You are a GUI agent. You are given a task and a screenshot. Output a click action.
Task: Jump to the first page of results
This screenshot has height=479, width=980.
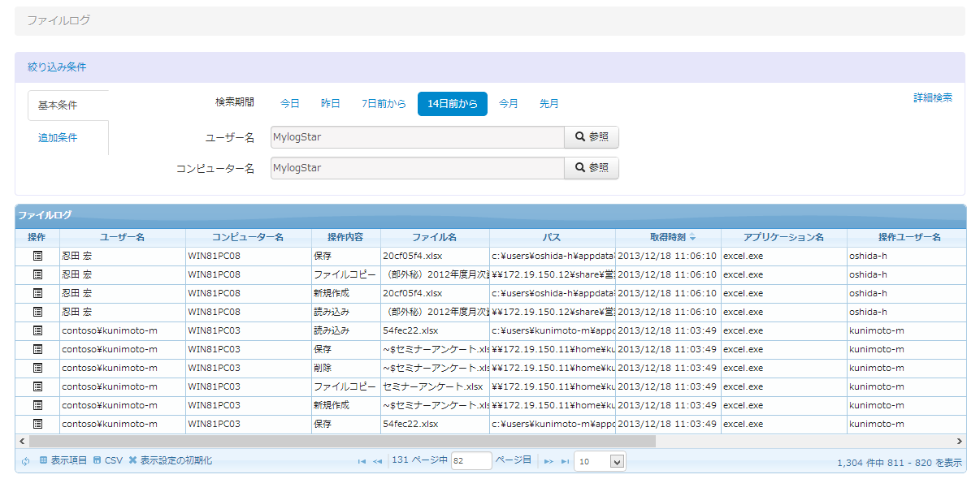(x=362, y=461)
